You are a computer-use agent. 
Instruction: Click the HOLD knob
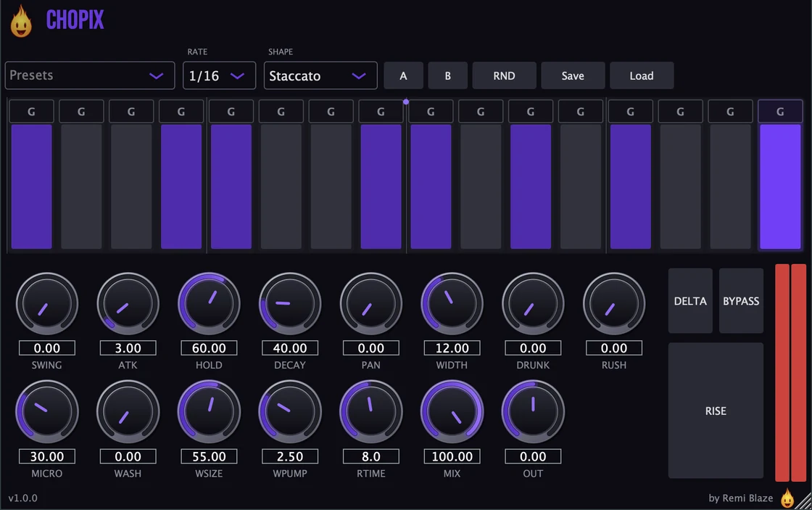(210, 304)
